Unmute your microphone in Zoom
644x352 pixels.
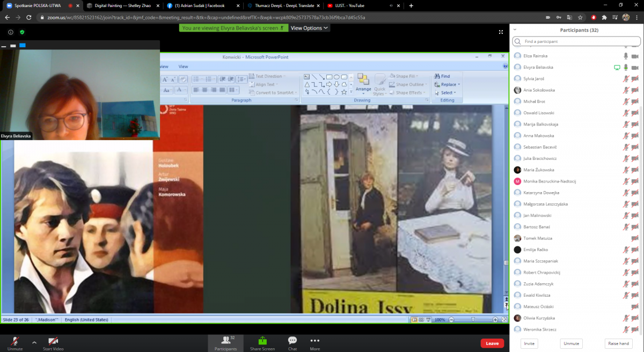[14, 343]
